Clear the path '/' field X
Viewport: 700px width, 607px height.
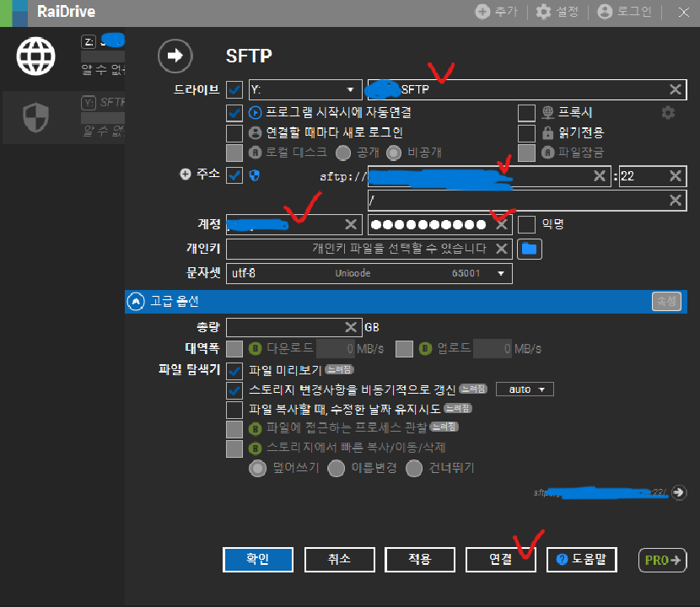tap(675, 200)
